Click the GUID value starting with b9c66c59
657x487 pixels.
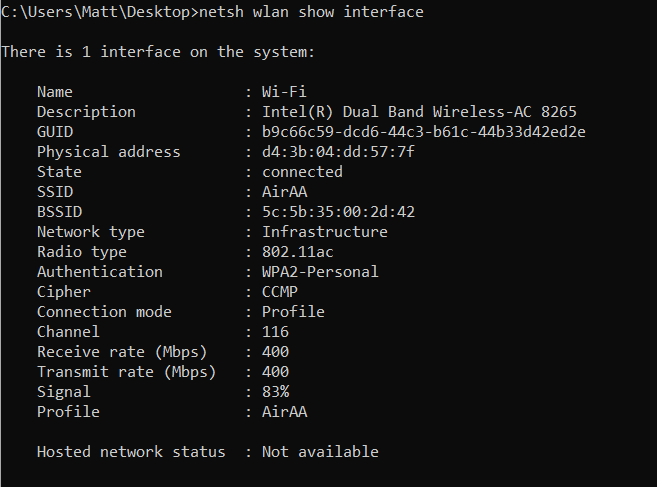[423, 132]
